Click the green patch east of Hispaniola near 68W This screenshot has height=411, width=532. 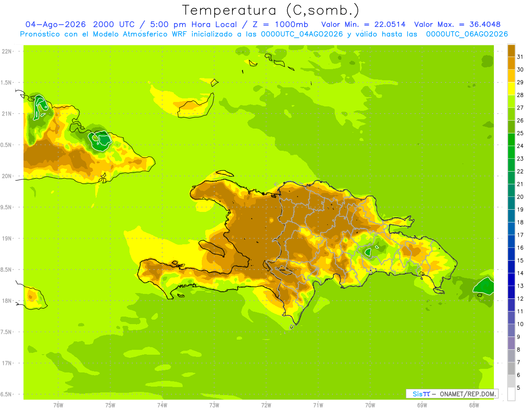click(484, 286)
